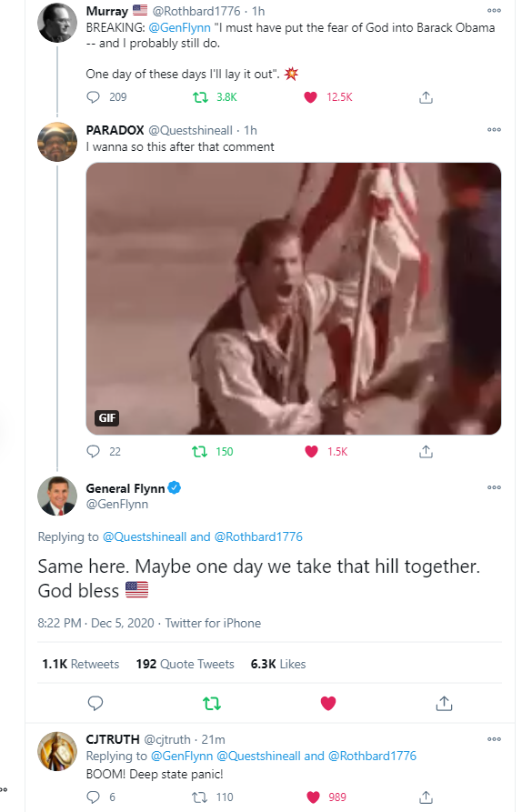Reply to PARADOX's GIF tweet
The image size is (532, 812).
coord(94,452)
